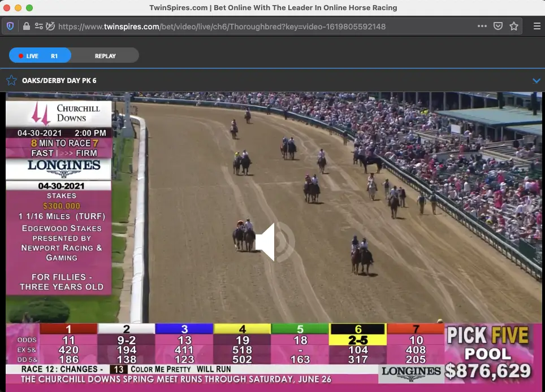Click the spring meet ticker message
The width and height of the screenshot is (545, 392).
click(176, 379)
